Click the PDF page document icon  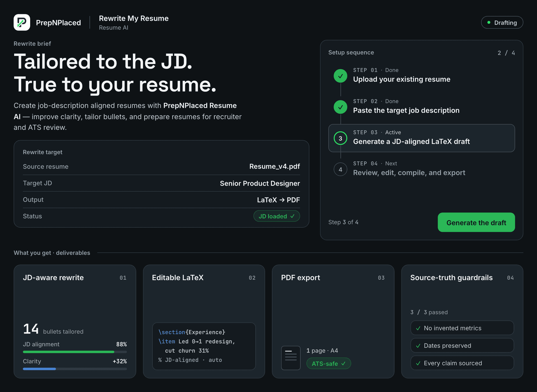tap(291, 358)
